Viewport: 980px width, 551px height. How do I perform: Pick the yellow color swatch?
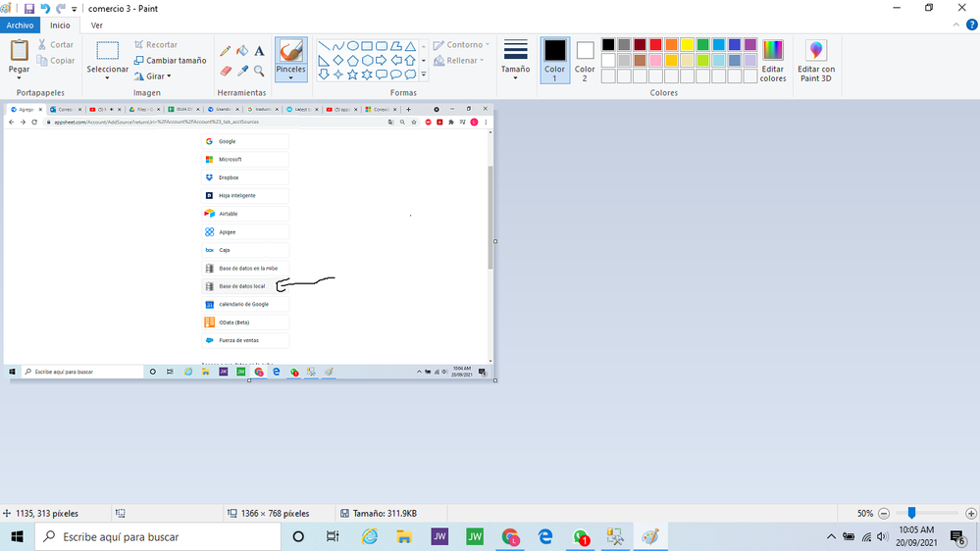tap(687, 44)
